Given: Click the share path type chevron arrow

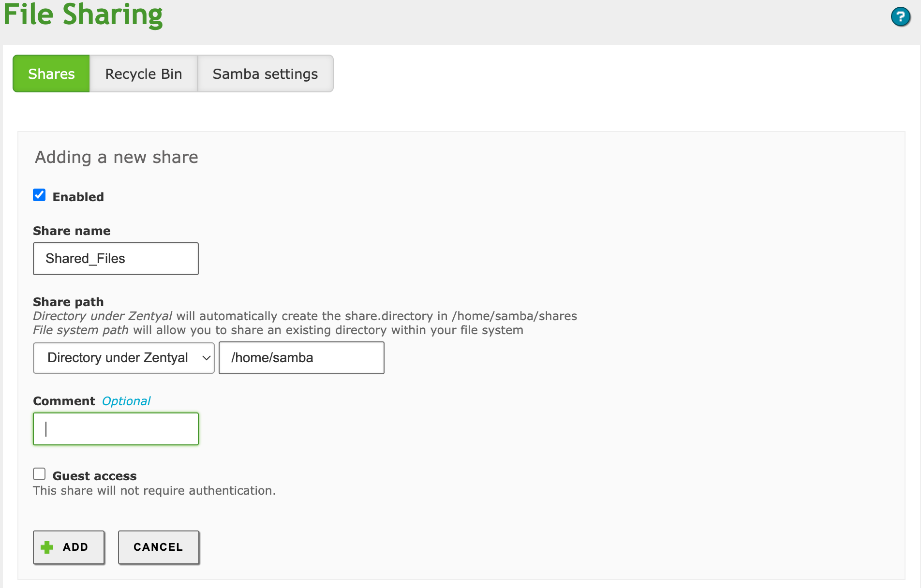Looking at the screenshot, I should pos(206,358).
